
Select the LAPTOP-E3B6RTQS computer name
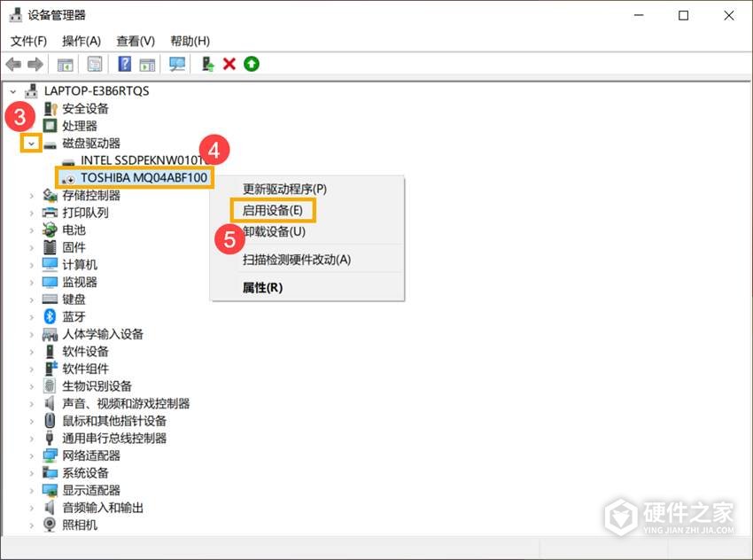[x=97, y=91]
